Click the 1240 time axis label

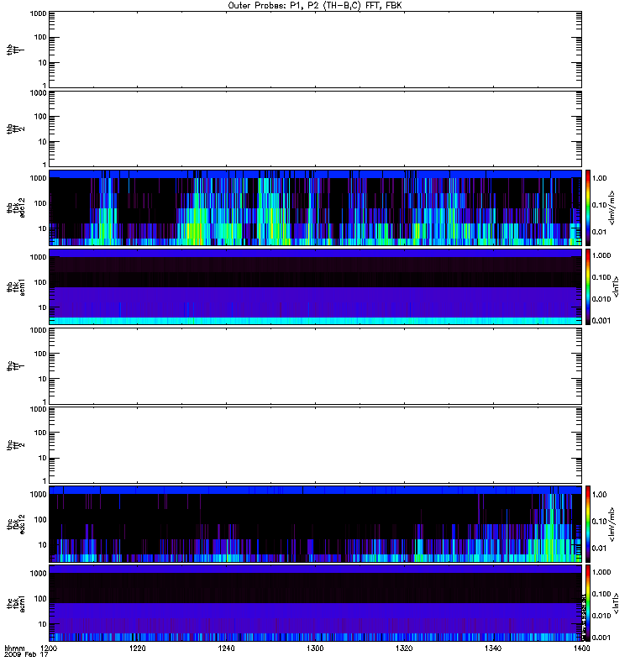(226, 648)
